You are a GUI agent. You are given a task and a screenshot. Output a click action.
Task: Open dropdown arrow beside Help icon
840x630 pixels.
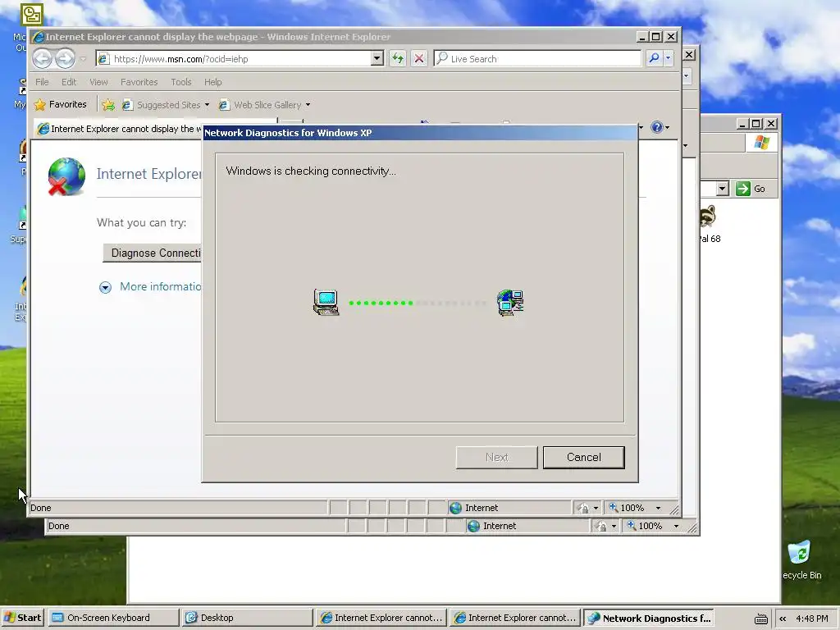(667, 127)
